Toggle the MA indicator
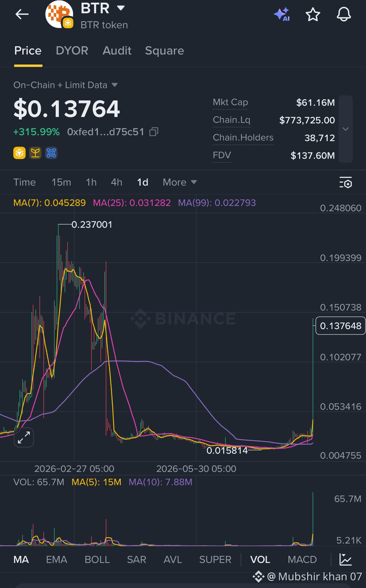Image resolution: width=366 pixels, height=588 pixels. 21,559
